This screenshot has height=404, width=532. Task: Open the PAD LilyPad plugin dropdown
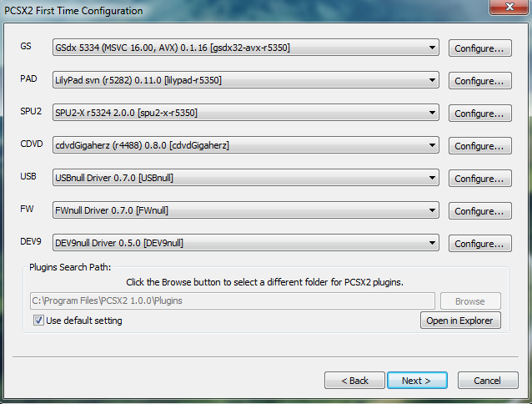click(x=246, y=80)
